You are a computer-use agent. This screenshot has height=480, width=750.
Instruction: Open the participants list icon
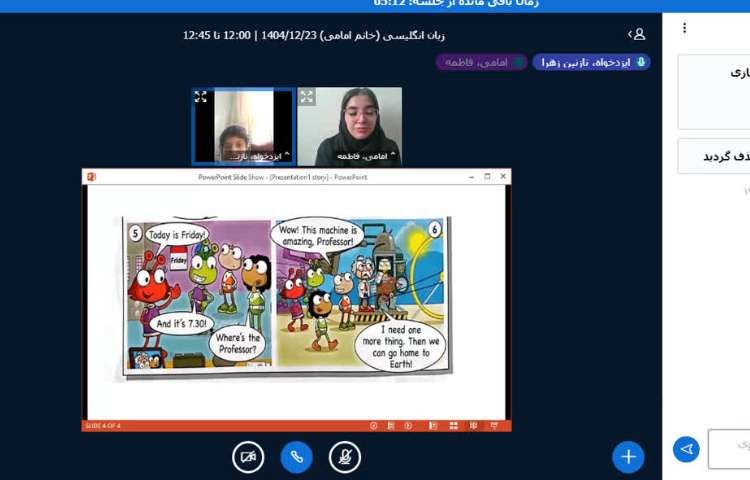[x=637, y=34]
